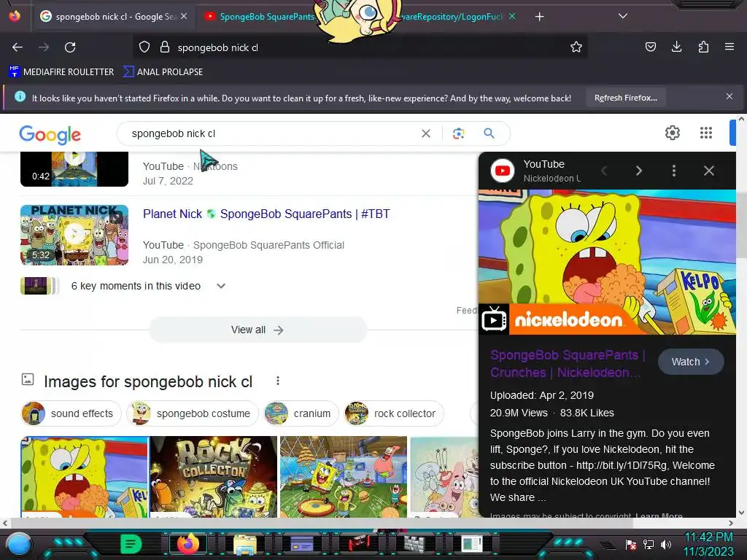The height and width of the screenshot is (560, 747).
Task: Bookmark this page with the star
Action: [x=576, y=47]
